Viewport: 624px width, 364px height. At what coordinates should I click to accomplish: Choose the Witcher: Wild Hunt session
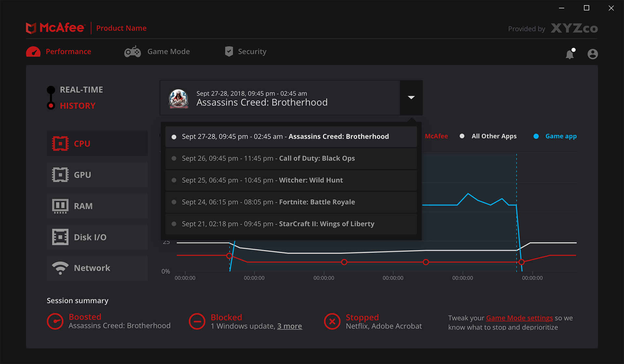pyautogui.click(x=291, y=180)
